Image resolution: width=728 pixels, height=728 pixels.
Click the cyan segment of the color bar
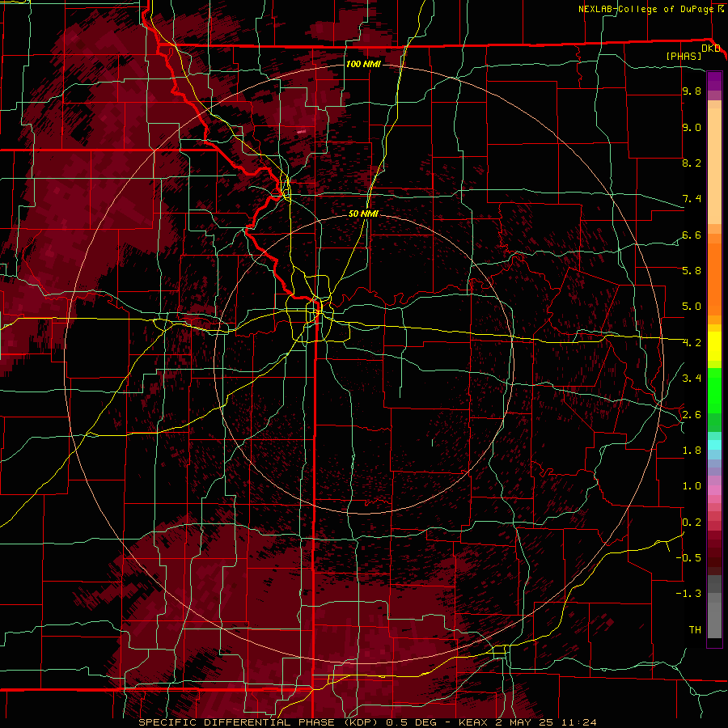[x=714, y=445]
